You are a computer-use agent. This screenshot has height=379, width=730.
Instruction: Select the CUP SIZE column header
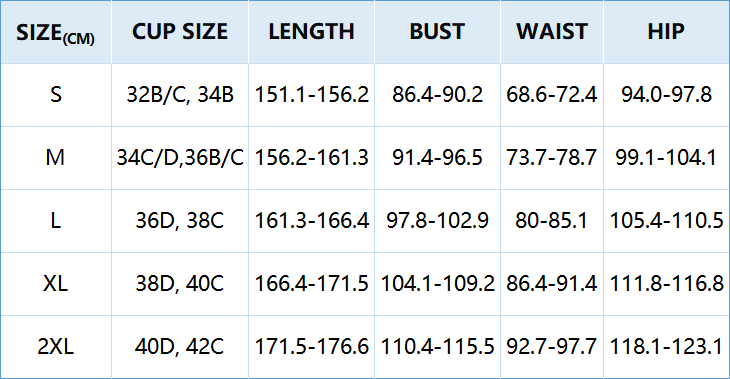tap(180, 32)
